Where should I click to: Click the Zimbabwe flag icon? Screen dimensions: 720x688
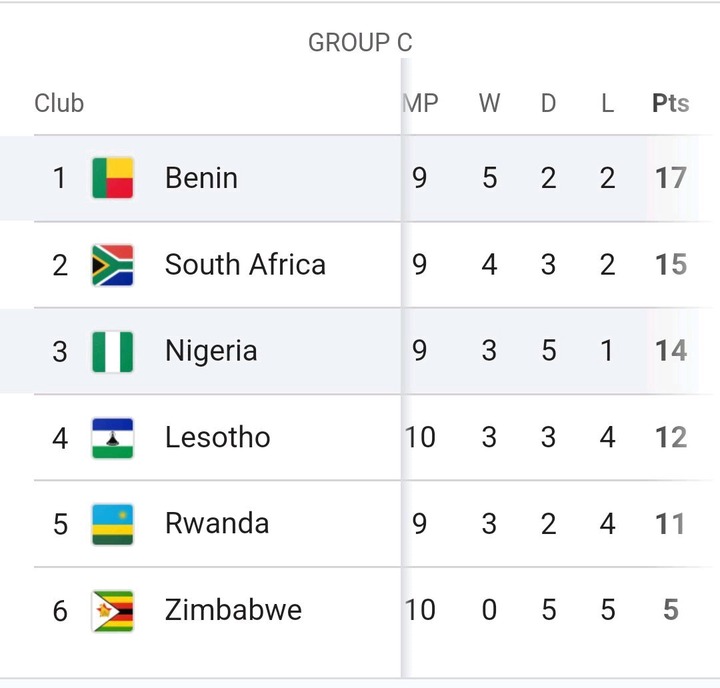tap(112, 610)
